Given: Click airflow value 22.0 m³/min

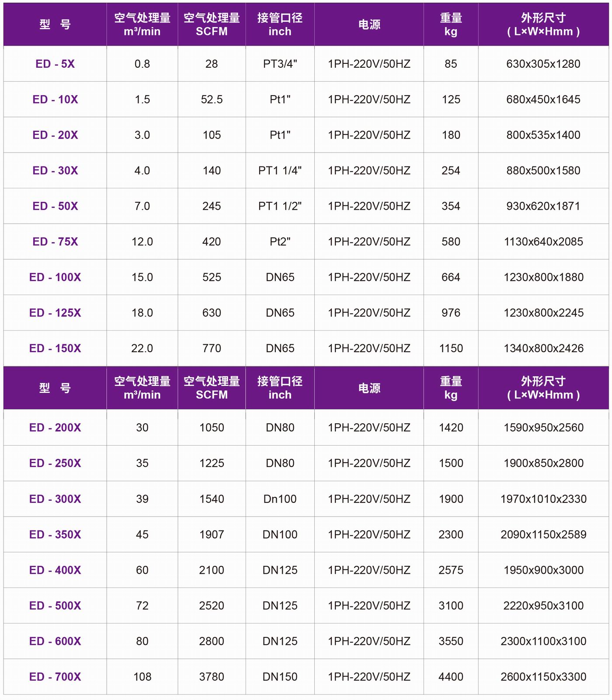Looking at the screenshot, I should [142, 348].
